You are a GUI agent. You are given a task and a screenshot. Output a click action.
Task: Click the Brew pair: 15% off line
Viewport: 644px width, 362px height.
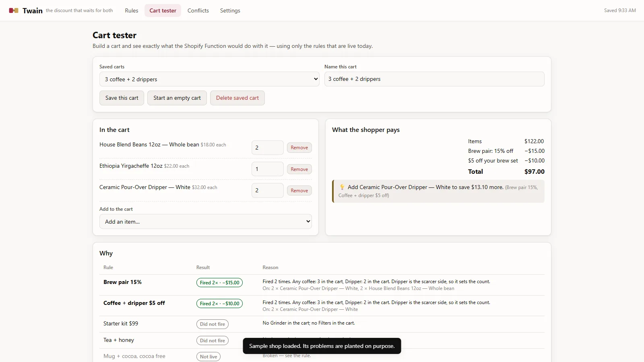click(x=506, y=151)
